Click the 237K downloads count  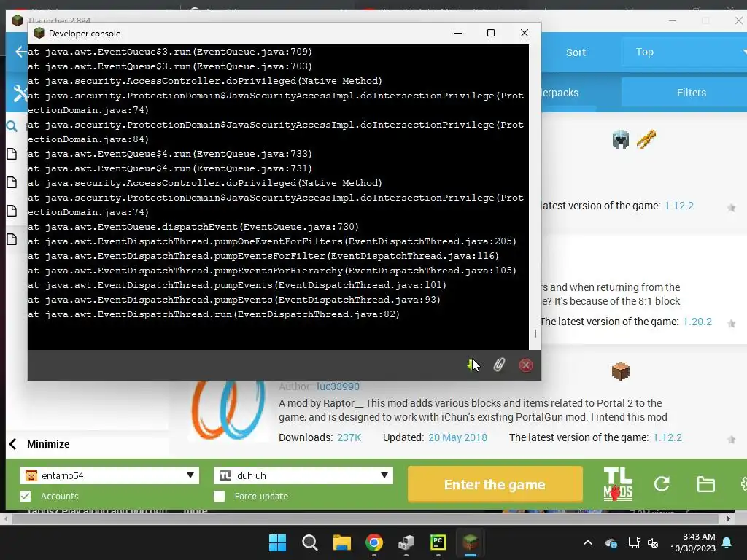pos(349,437)
